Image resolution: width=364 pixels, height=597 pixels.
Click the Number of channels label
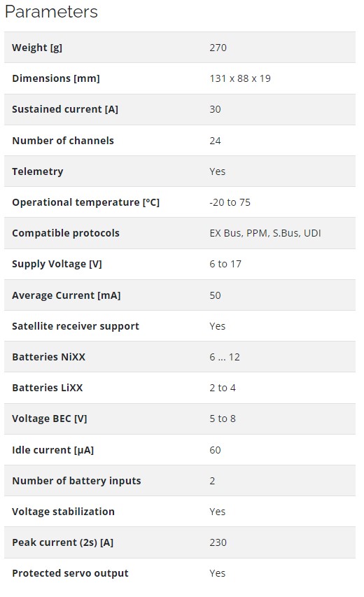click(63, 141)
